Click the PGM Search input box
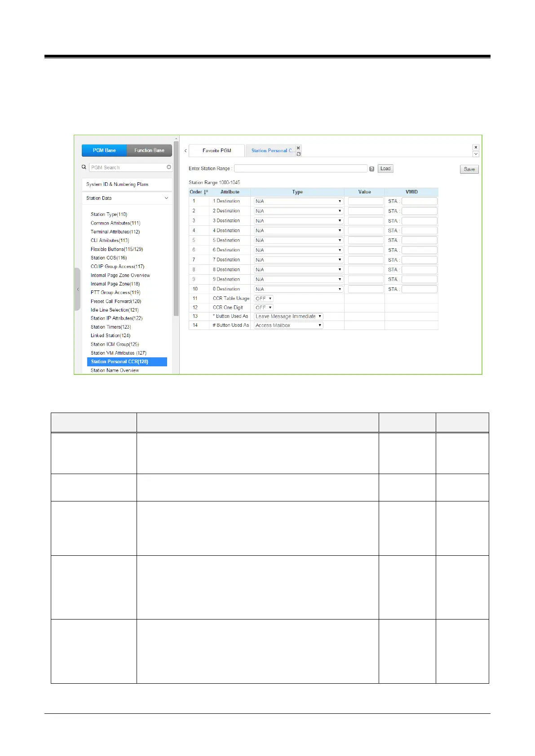 [130, 167]
